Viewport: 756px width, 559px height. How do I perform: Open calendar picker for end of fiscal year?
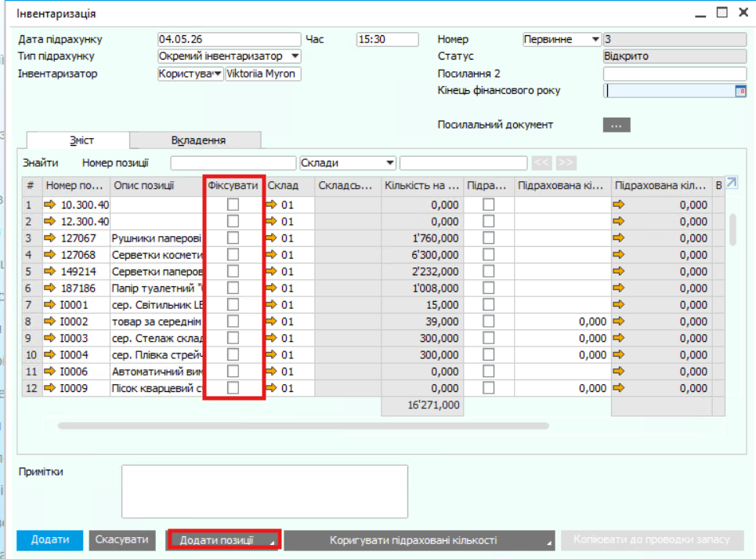point(740,91)
